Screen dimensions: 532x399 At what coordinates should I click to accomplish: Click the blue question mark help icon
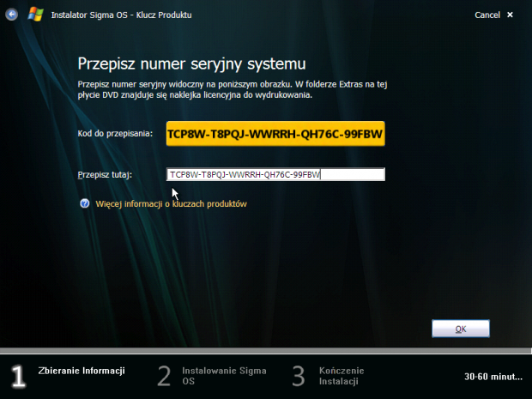click(84, 203)
